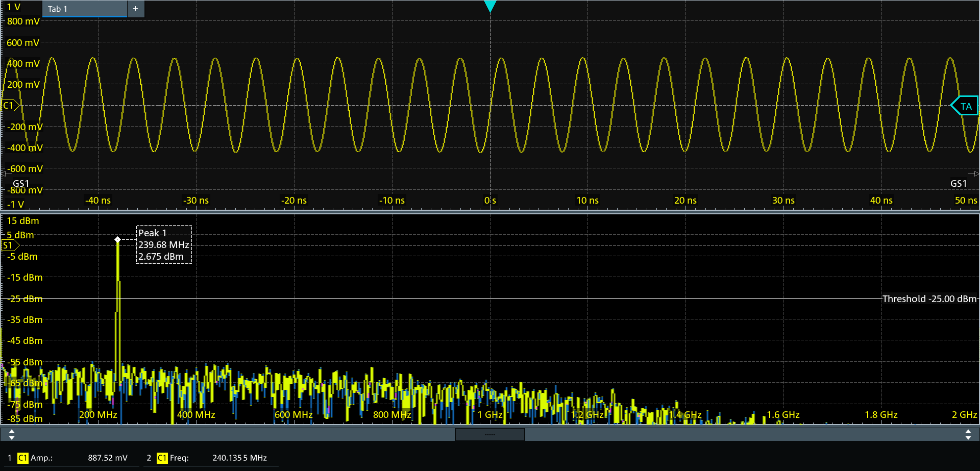Select the 240.135 5 MHz frequency value
980x471 pixels.
click(x=239, y=458)
